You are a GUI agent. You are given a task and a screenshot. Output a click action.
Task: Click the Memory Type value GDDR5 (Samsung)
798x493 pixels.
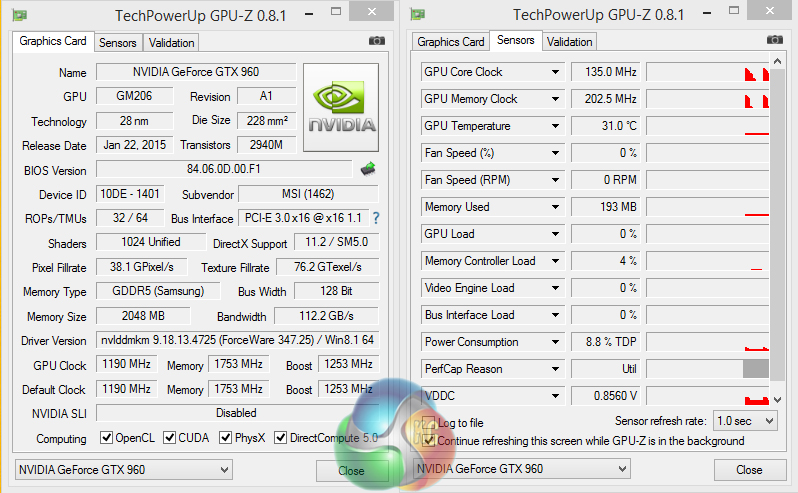[158, 291]
